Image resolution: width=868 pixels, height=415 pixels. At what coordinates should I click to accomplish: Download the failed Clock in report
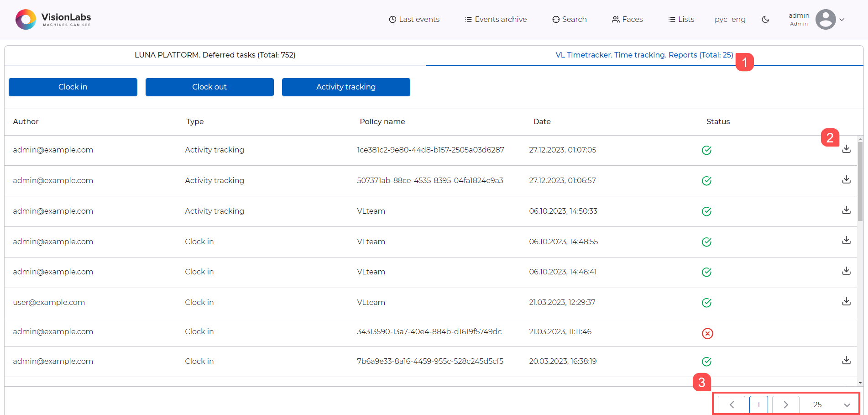[847, 331]
